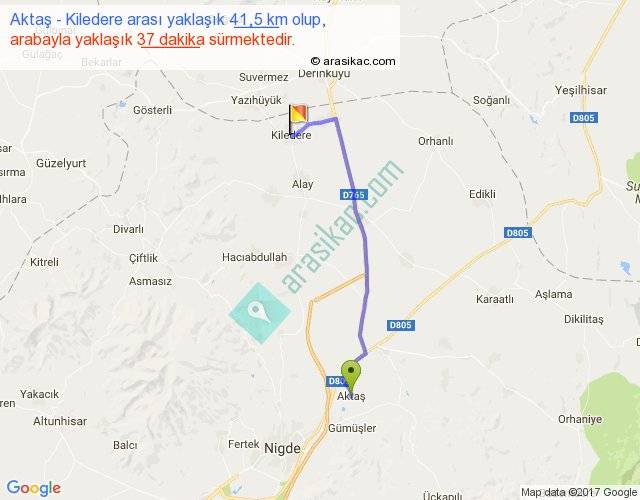
Task: Click the Altunhisar town label
Action: [x=60, y=421]
